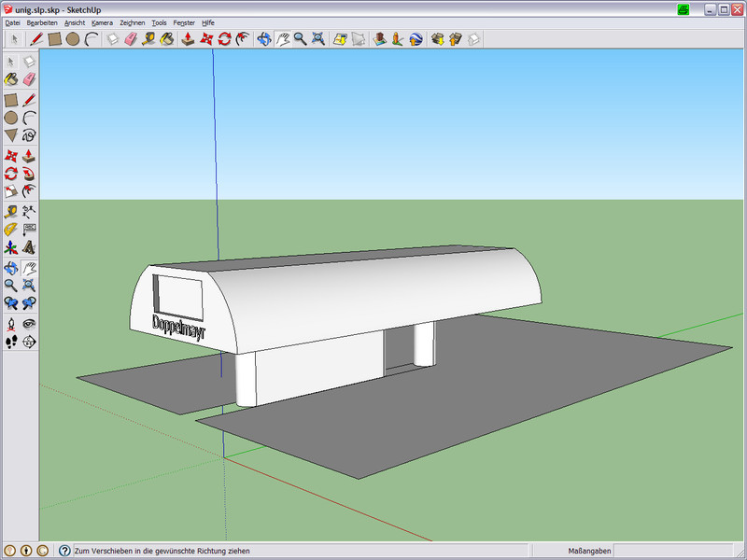Open the Fenster menu
Image resolution: width=747 pixels, height=560 pixels.
(x=184, y=22)
